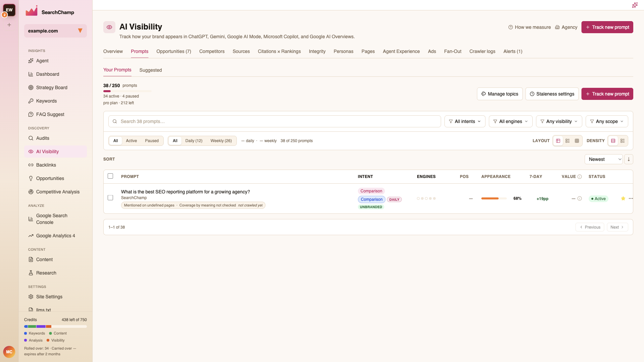644x362 pixels.
Task: Click the header Track new prompt button
Action: [x=607, y=27]
